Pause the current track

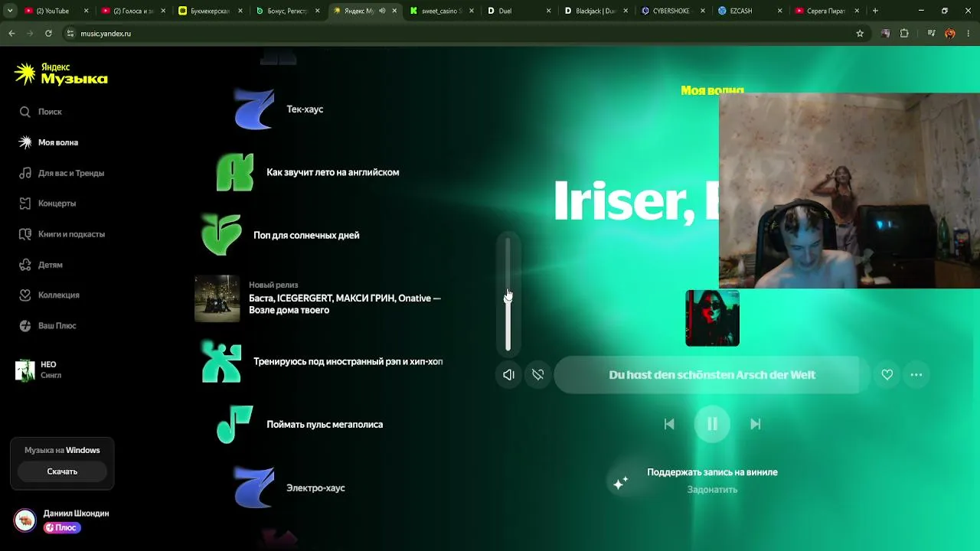[x=712, y=424]
